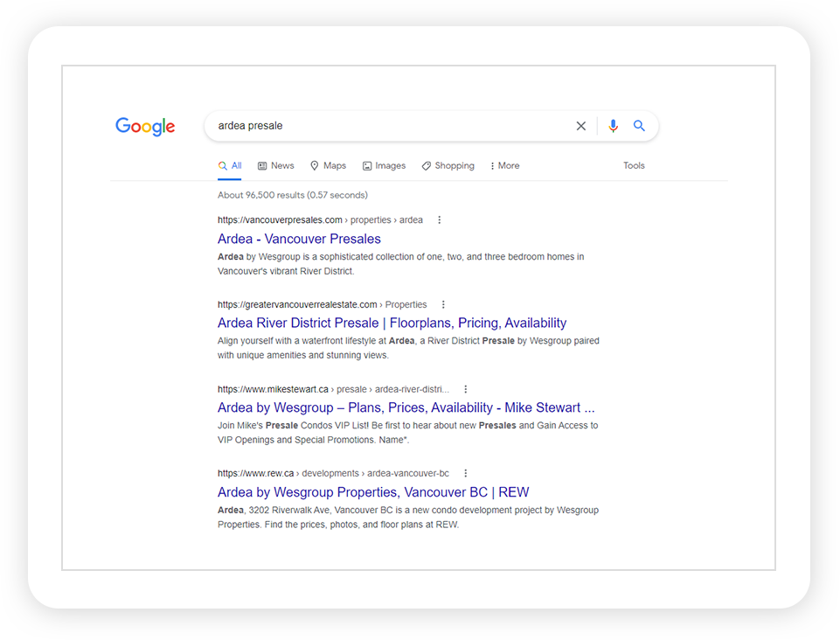Open the Tools options
Image resolution: width=840 pixels, height=640 pixels.
(634, 165)
